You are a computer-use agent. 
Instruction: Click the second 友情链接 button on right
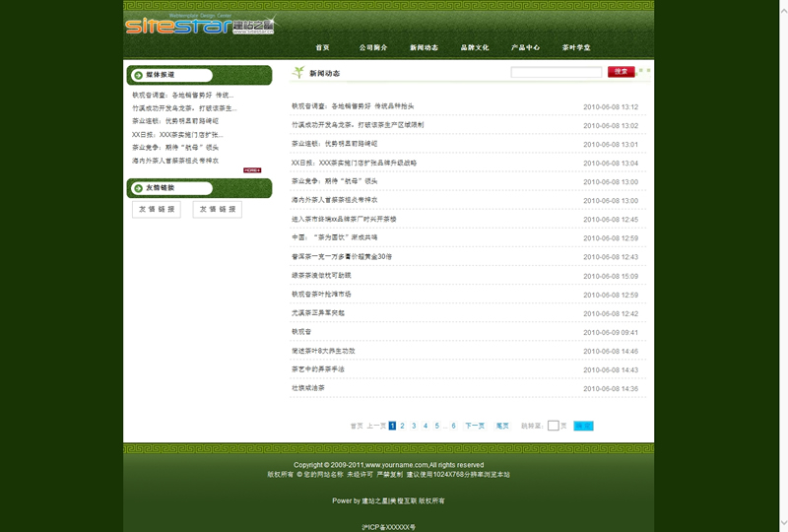tap(217, 210)
